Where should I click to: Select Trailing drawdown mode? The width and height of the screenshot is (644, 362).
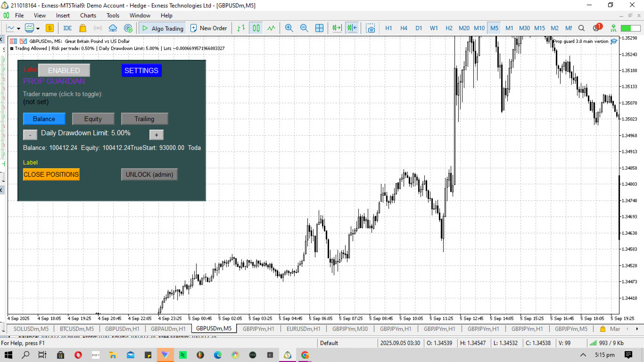coord(144,119)
